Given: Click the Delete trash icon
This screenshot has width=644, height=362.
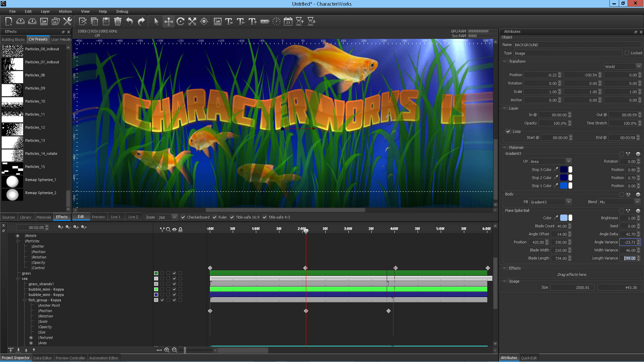Looking at the screenshot, I should [x=118, y=21].
